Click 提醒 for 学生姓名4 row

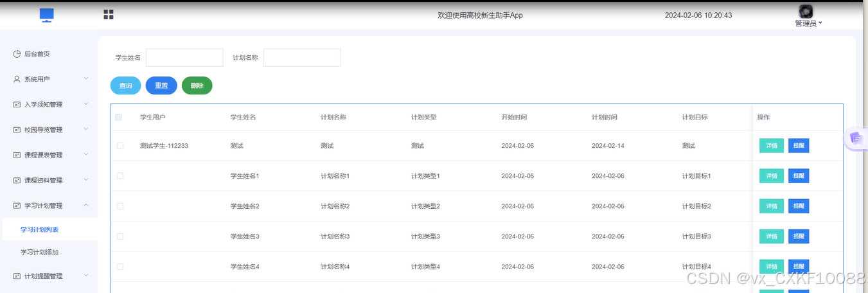(x=799, y=267)
